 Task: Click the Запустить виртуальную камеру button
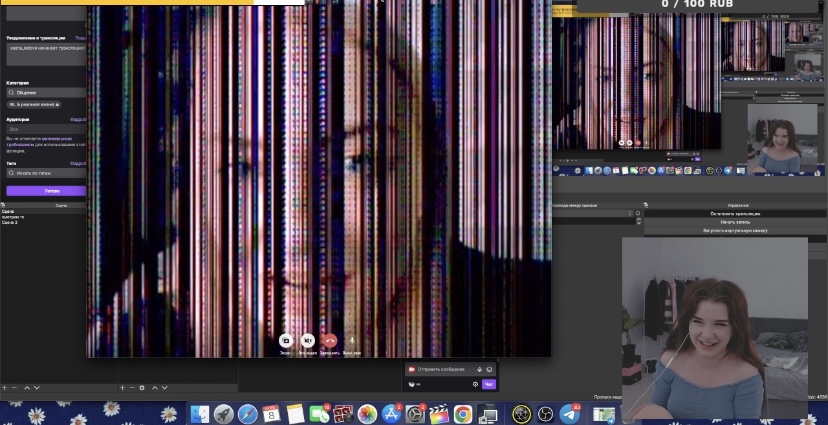tap(735, 231)
